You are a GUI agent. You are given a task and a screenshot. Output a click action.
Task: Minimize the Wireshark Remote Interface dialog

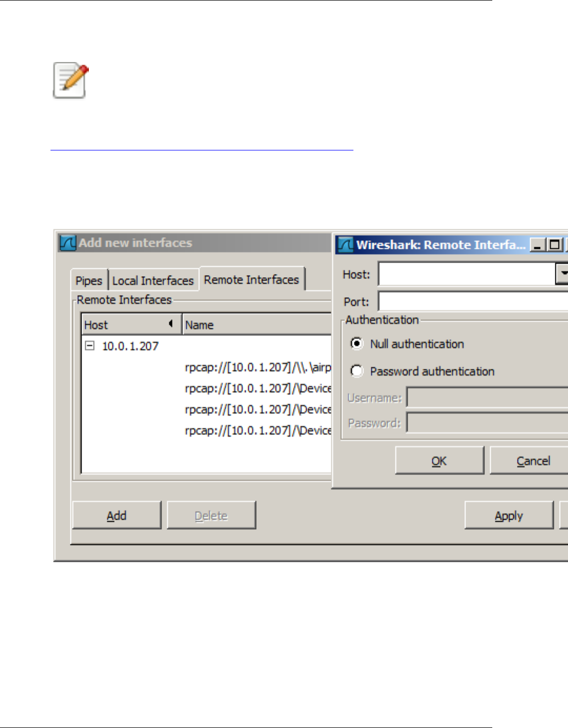point(537,245)
